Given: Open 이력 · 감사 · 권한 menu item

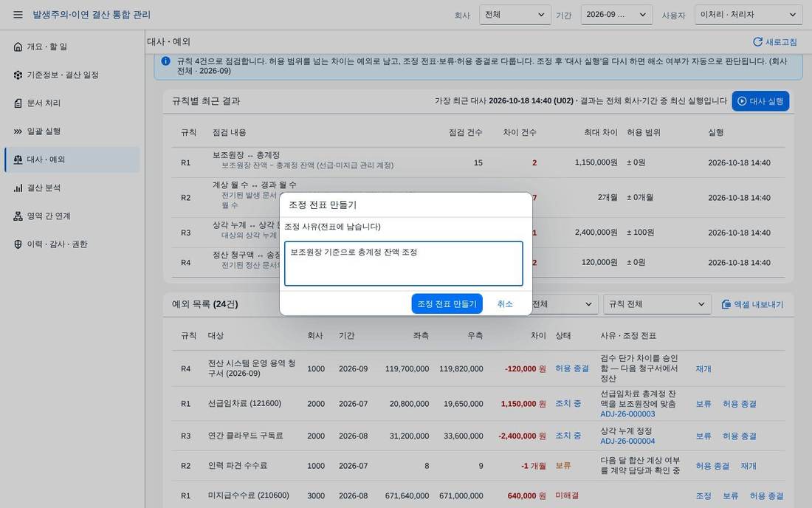Looking at the screenshot, I should tap(72, 244).
